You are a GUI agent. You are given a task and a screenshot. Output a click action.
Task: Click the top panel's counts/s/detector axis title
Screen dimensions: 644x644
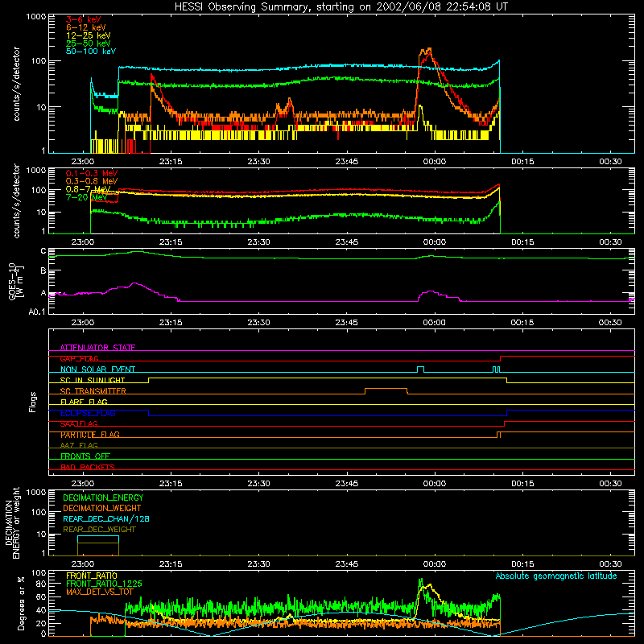pyautogui.click(x=16, y=84)
